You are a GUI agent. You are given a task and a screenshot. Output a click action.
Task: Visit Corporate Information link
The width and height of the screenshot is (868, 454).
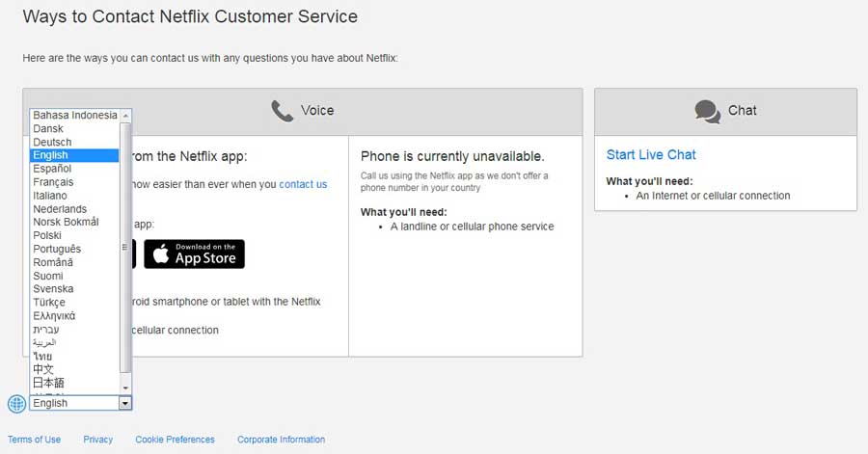pos(281,440)
